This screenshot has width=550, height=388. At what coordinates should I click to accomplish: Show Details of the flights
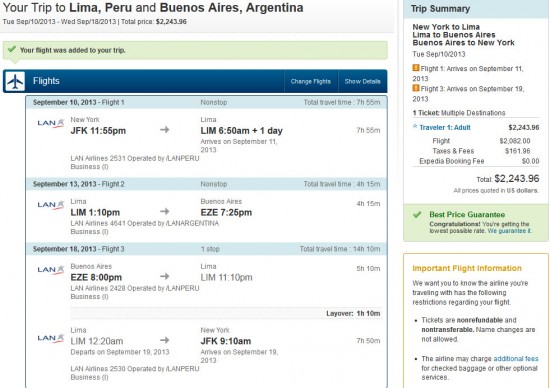click(362, 81)
